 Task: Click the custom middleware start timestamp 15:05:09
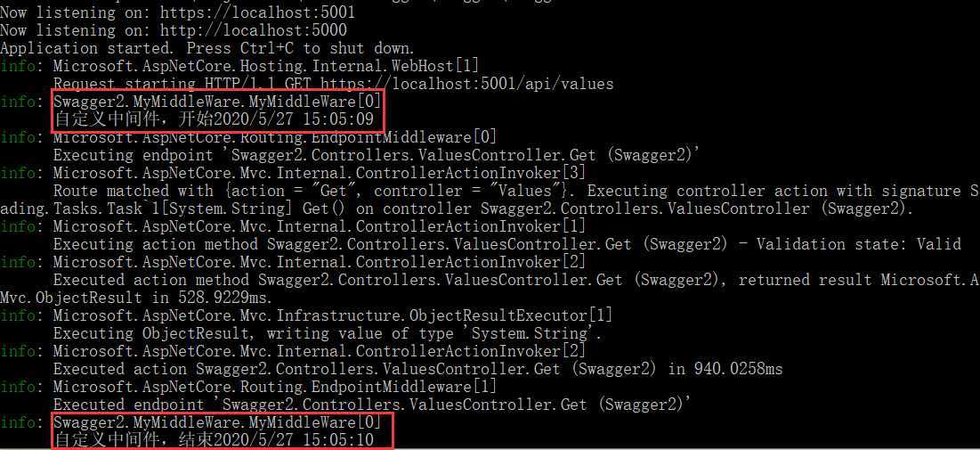[338, 119]
